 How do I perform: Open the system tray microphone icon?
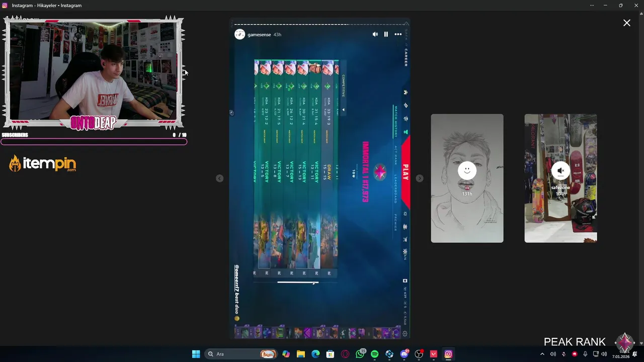pos(585,354)
